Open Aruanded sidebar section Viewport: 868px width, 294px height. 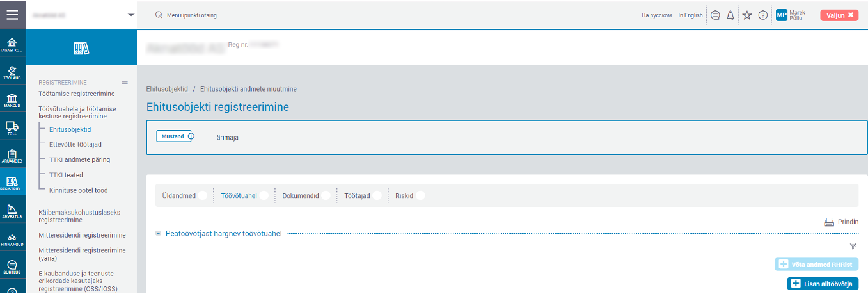pos(12,157)
